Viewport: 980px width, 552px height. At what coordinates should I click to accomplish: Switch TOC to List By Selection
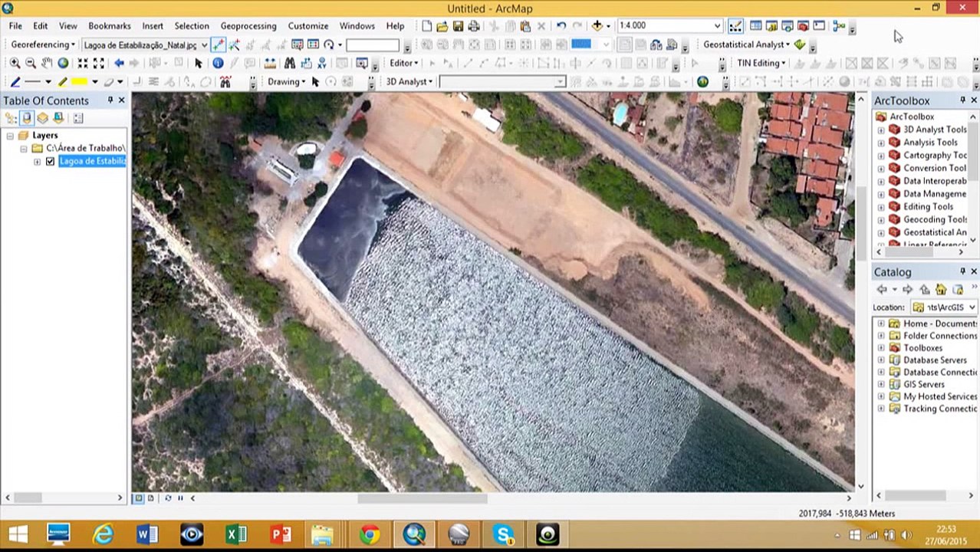tap(58, 118)
